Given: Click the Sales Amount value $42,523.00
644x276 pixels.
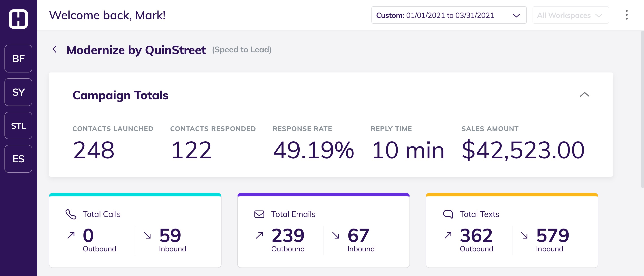Looking at the screenshot, I should click(x=523, y=150).
